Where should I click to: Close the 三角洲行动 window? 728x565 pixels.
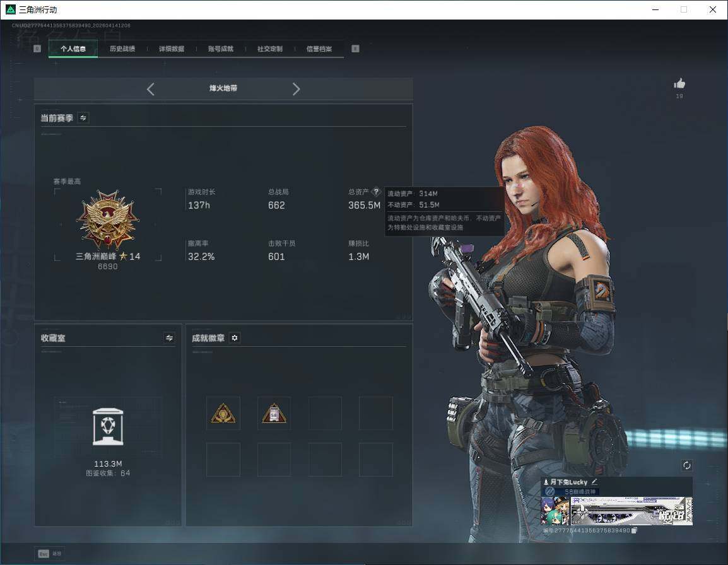[712, 9]
